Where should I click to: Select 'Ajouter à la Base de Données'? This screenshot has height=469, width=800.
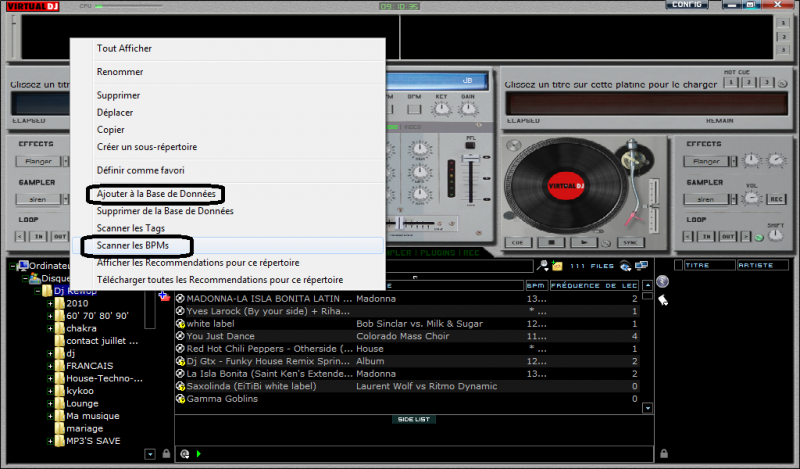tap(154, 193)
